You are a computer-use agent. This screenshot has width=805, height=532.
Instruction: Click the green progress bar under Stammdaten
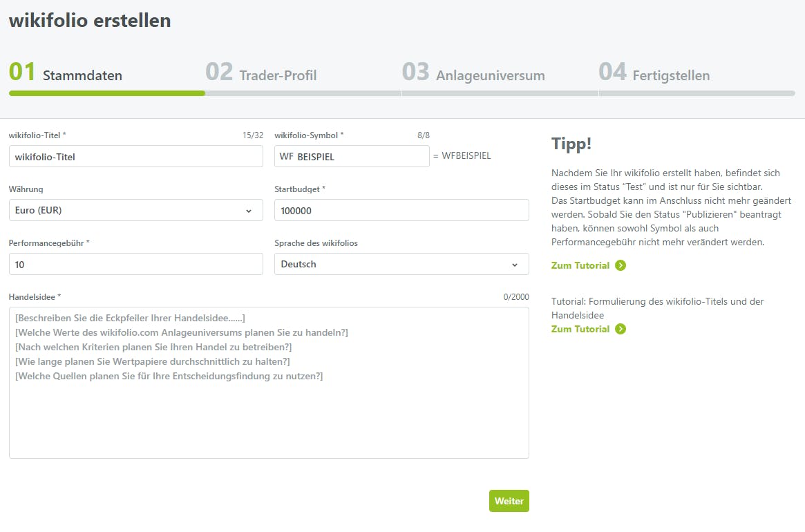pos(107,93)
